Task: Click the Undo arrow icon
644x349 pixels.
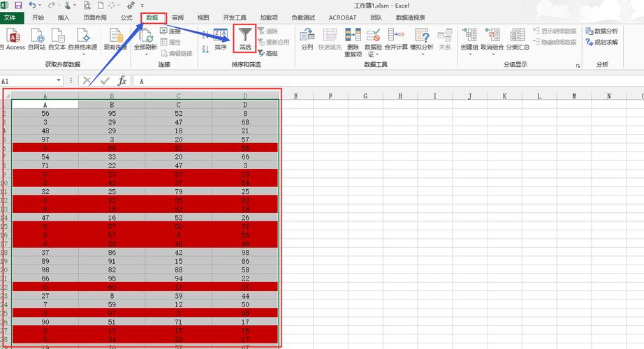Action: 32,6
